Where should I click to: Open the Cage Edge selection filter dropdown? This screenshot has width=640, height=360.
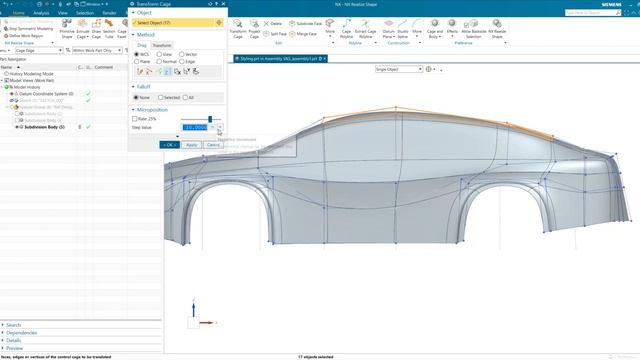point(39,51)
